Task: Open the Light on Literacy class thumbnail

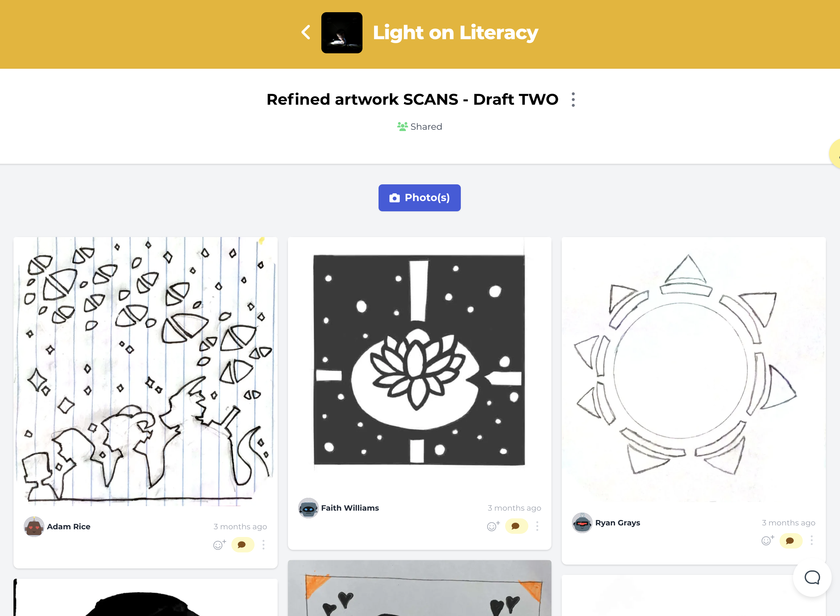Action: click(x=342, y=33)
